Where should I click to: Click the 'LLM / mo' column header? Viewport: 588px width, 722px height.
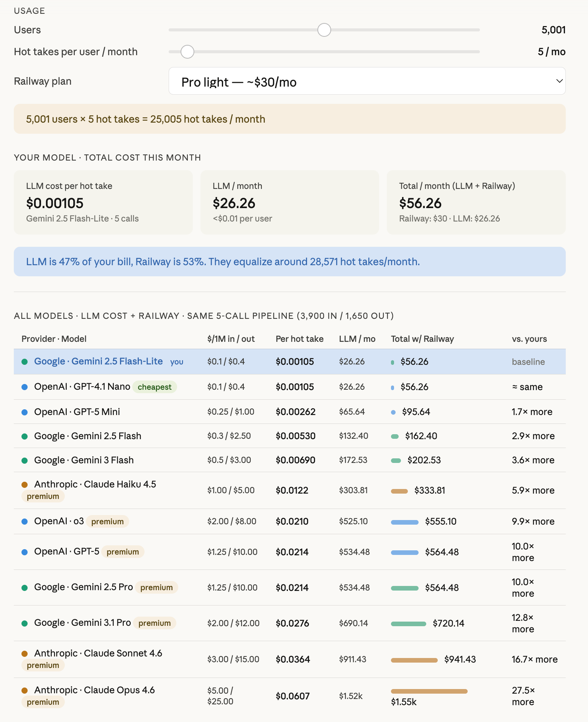[357, 339]
